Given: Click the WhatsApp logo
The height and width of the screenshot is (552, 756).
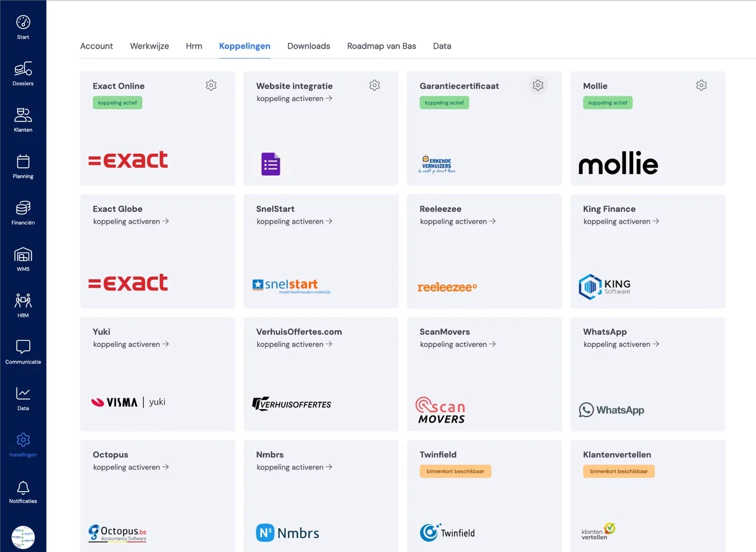Looking at the screenshot, I should pos(612,410).
